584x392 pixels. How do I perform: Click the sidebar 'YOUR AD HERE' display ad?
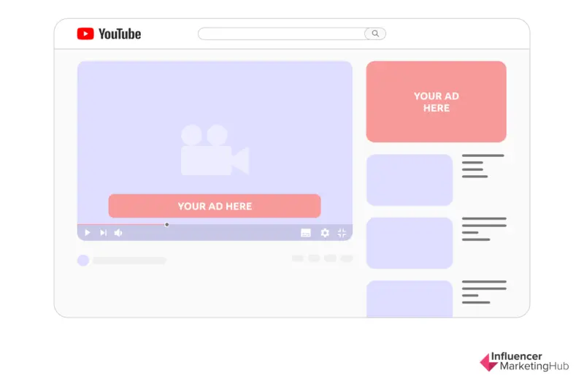436,101
